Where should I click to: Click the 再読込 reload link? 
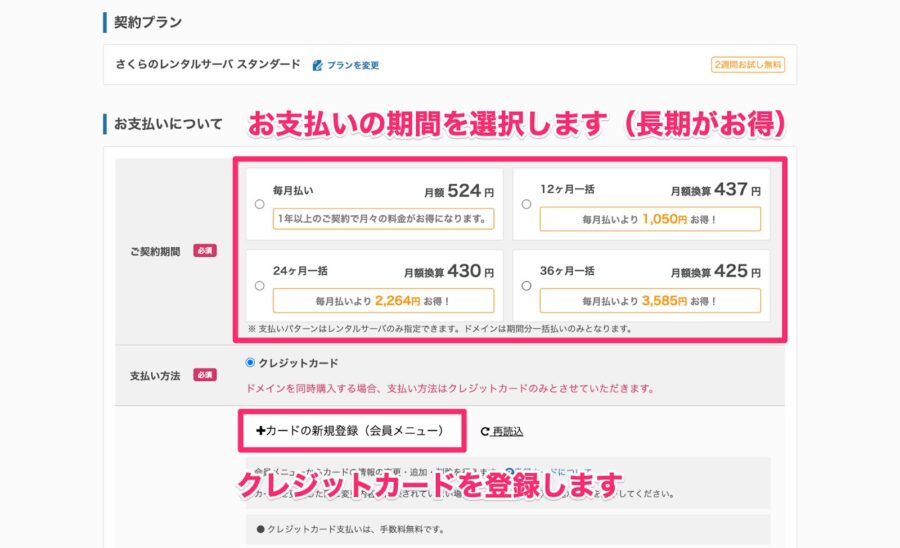tap(508, 432)
